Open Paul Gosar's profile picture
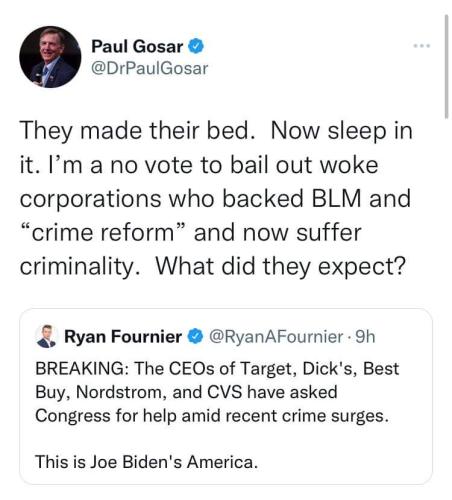452x500 pixels. (50, 57)
